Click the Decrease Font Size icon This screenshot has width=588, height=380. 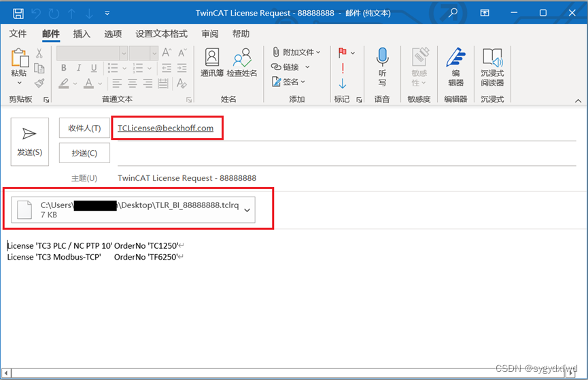coord(182,53)
